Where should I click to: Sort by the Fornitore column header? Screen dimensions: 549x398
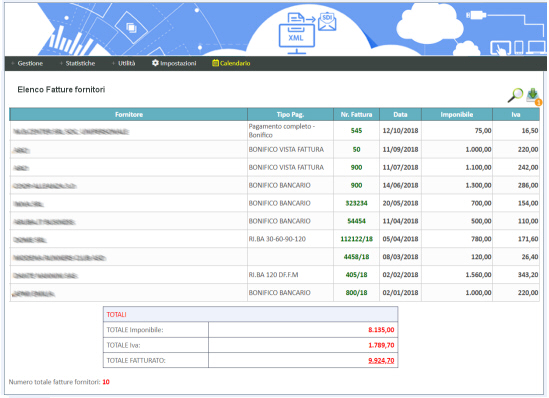[128, 114]
